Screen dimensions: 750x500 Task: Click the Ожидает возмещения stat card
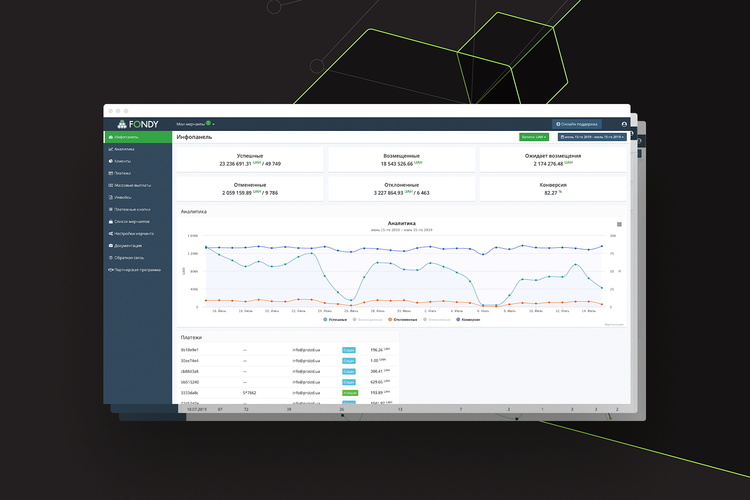tap(553, 160)
